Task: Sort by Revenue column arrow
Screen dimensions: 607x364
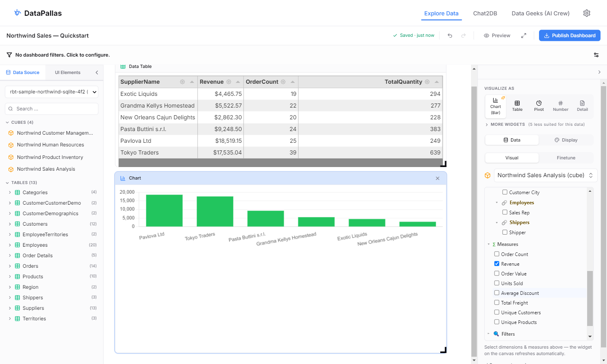Action: click(238, 82)
